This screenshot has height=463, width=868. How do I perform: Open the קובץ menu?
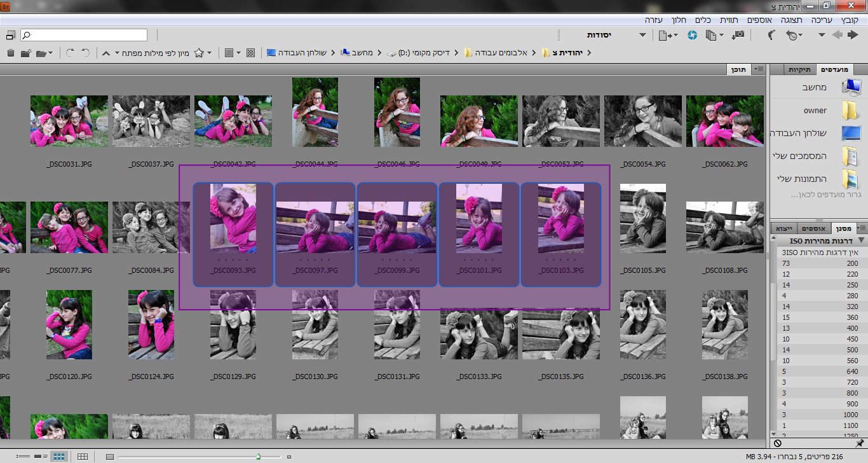(850, 20)
